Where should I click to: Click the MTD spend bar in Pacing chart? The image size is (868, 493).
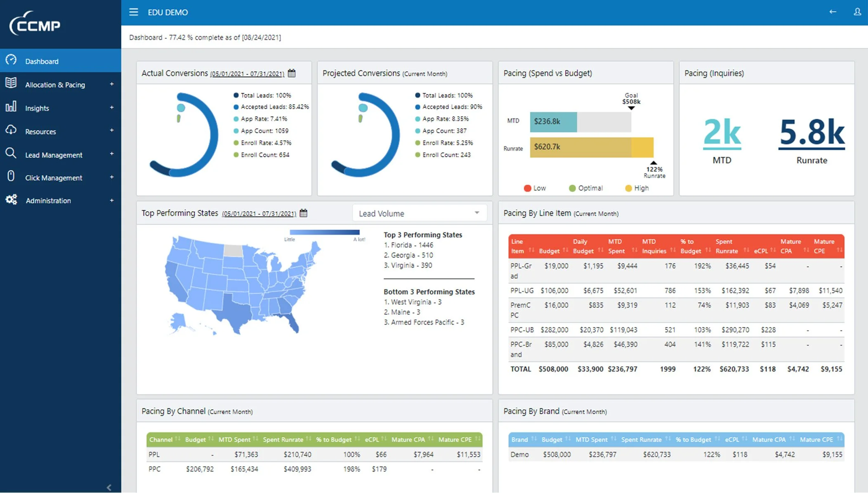(553, 121)
